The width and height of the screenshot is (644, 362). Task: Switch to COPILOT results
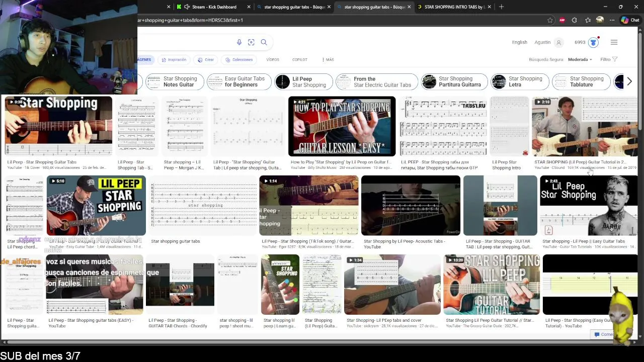300,60
